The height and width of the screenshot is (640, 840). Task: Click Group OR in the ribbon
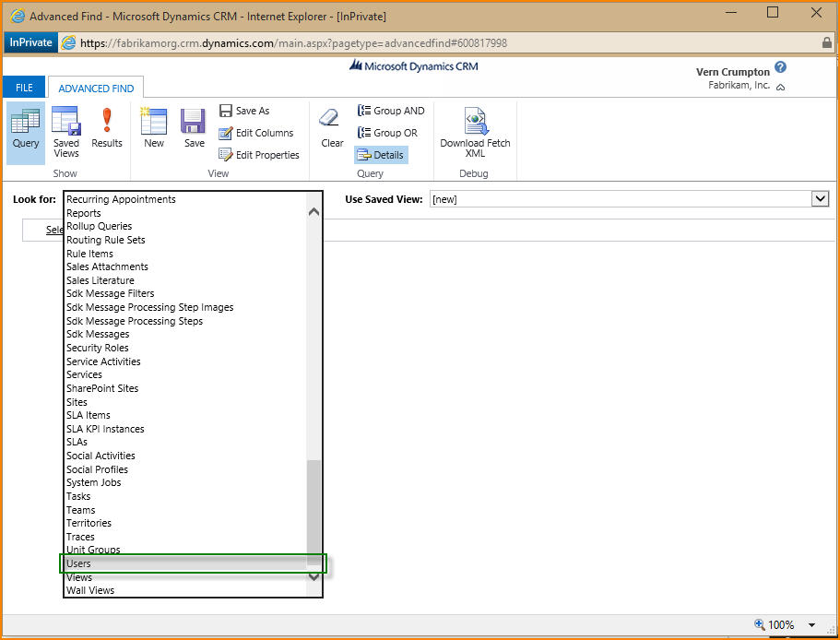click(x=388, y=133)
